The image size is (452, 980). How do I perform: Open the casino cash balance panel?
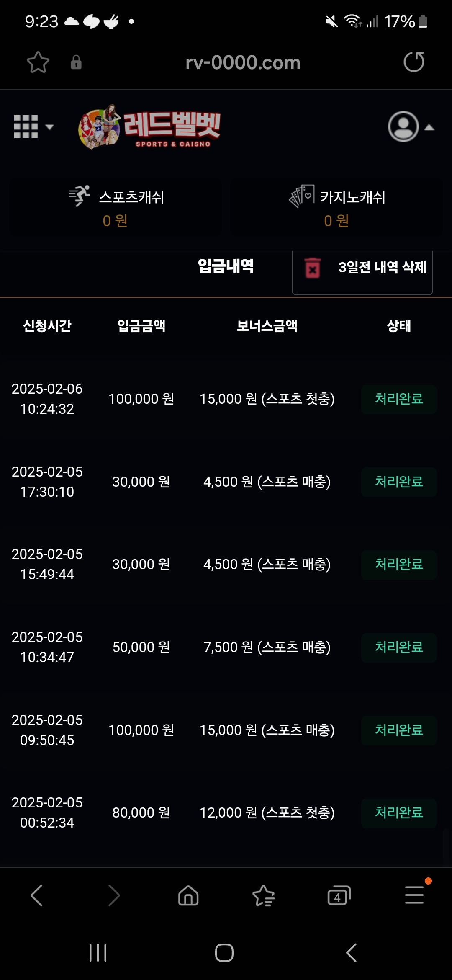336,207
